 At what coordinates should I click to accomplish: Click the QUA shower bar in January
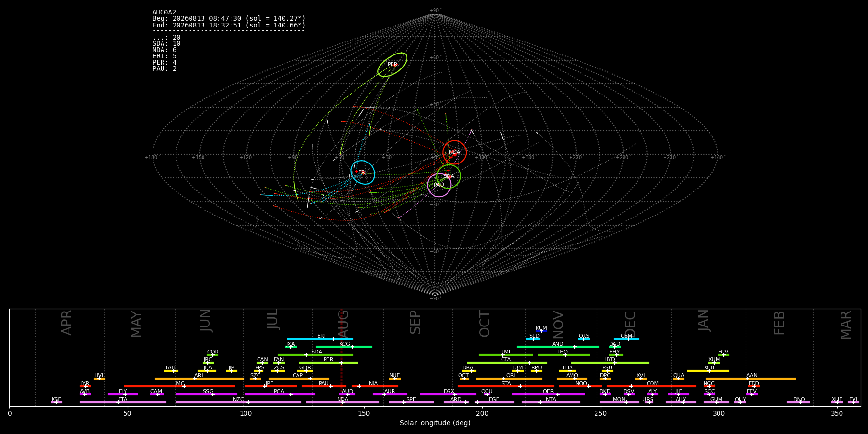coord(678,379)
